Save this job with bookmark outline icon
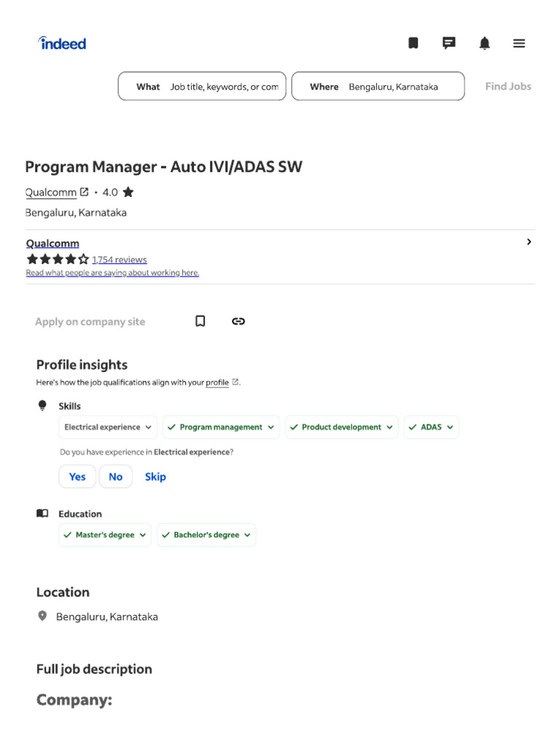Screen dimensions: 560x747 (x=201, y=321)
